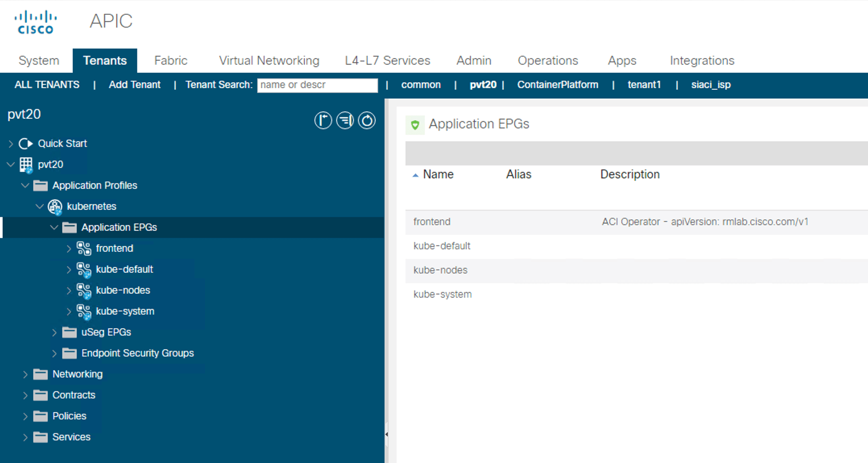Screen dimensions: 868x463
Task: Click the refresh icon above the tenant tree
Action: tap(366, 120)
